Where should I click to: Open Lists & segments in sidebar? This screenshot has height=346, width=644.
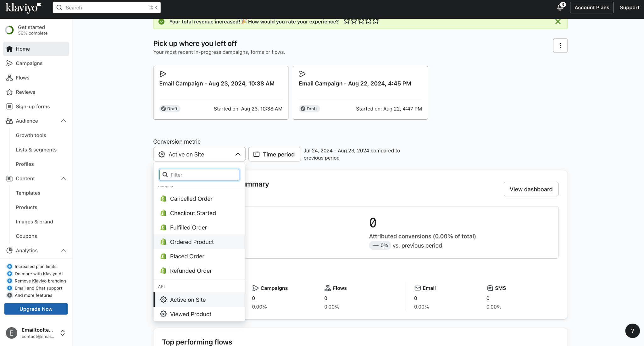click(36, 150)
